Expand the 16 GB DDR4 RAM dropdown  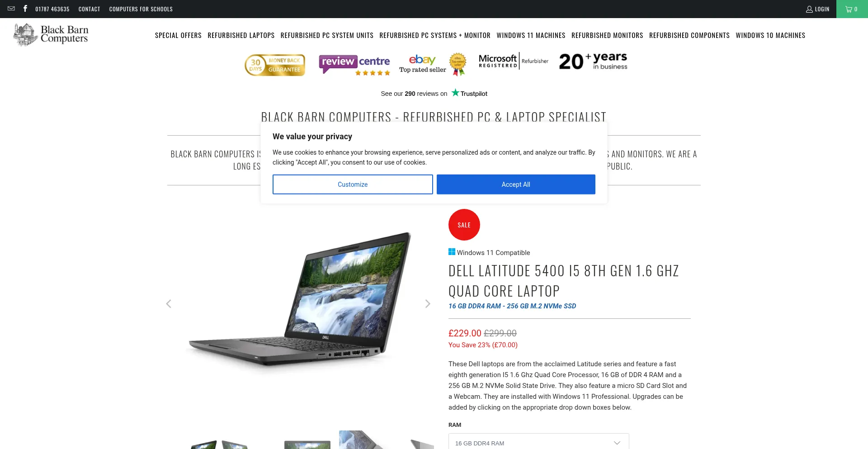(538, 443)
